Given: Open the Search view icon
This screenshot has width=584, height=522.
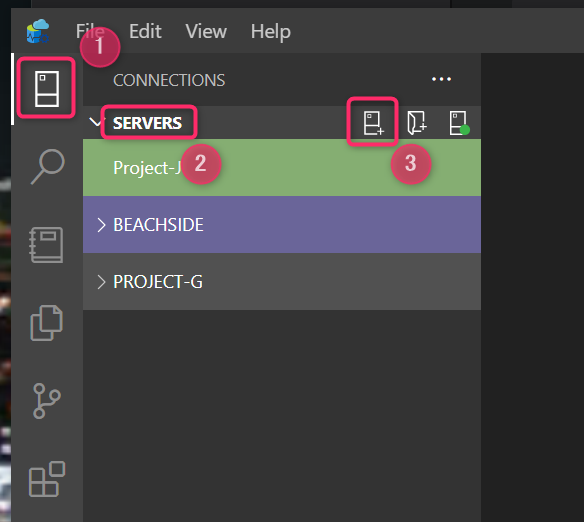Looking at the screenshot, I should (x=48, y=166).
